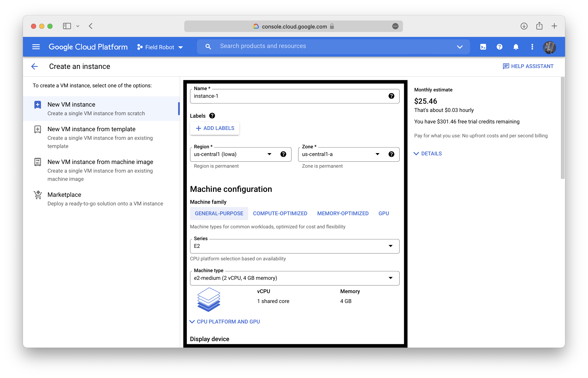Go back using the blue arrow

click(x=35, y=66)
